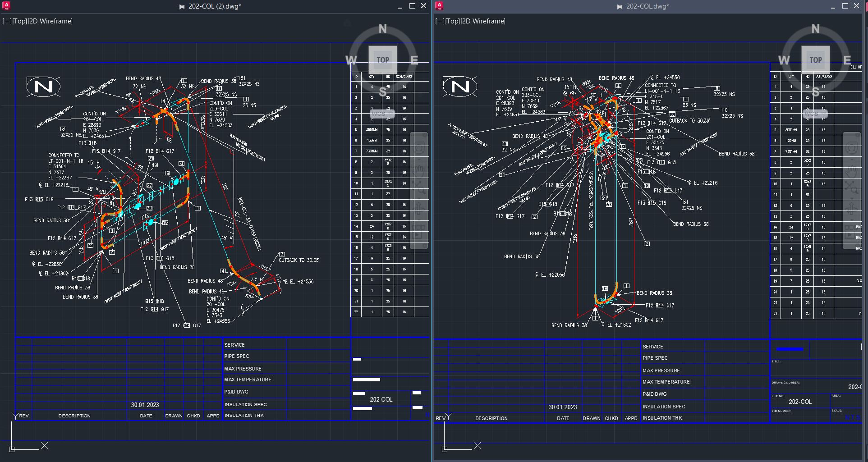The height and width of the screenshot is (462, 868).
Task: Click the AutoCAD icon of 202-COL.dwg window
Action: pyautogui.click(x=439, y=6)
